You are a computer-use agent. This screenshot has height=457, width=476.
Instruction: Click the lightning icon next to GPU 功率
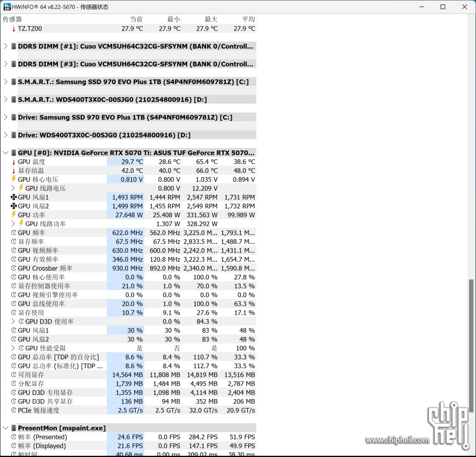pyautogui.click(x=14, y=215)
